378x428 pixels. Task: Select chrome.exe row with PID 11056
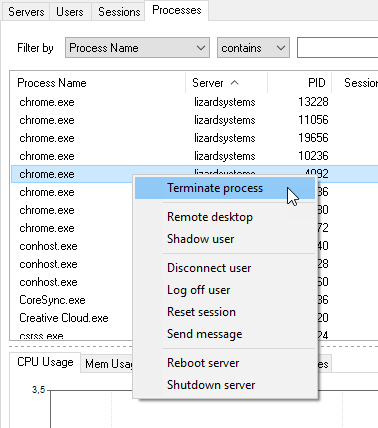pos(194,120)
